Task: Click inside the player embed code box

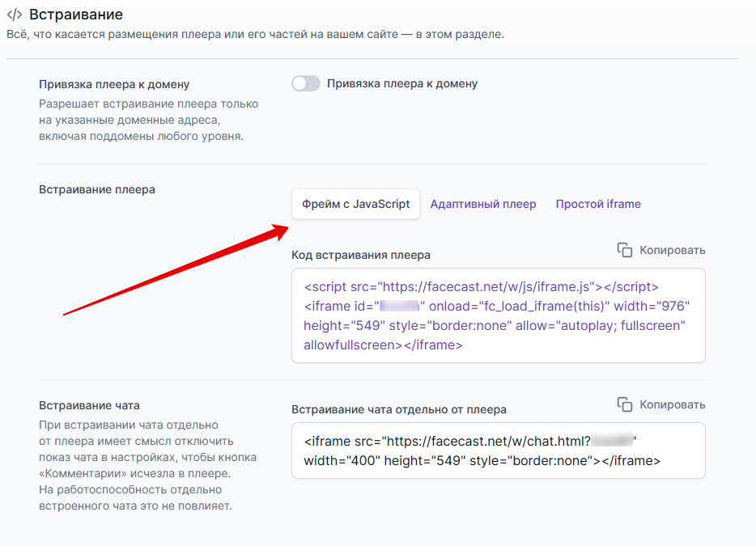Action: coord(498,315)
